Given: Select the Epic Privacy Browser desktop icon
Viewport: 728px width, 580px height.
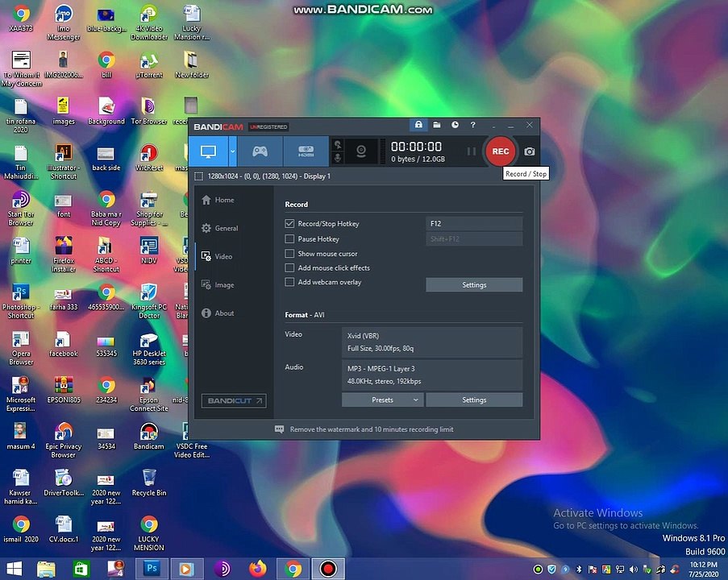Looking at the screenshot, I should click(x=64, y=441).
